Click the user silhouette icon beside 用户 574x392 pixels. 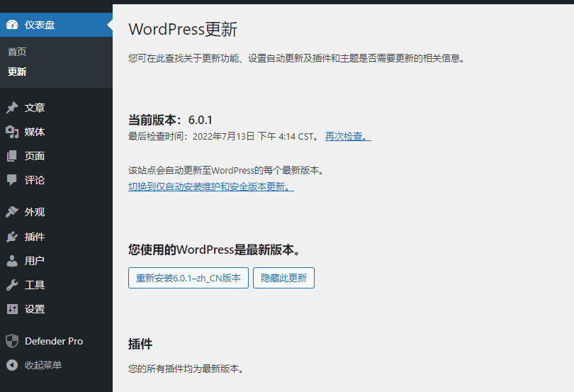[12, 261]
